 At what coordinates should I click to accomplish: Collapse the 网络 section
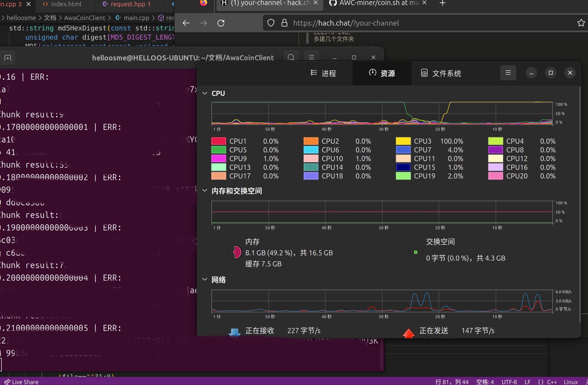205,279
